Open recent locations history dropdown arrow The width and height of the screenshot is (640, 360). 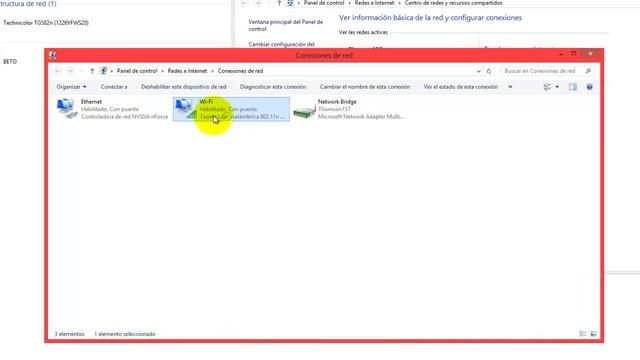point(82,71)
